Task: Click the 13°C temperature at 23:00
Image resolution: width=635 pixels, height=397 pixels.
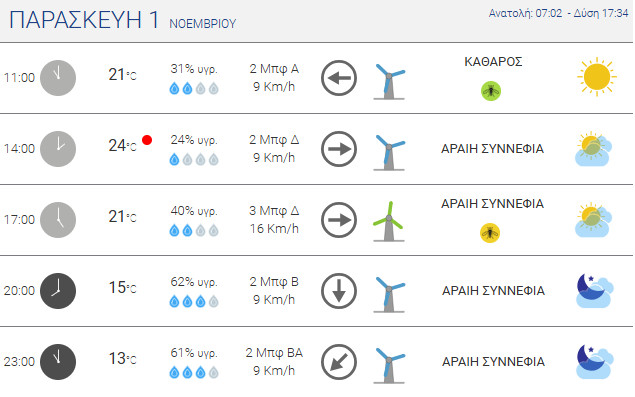Action: click(122, 359)
